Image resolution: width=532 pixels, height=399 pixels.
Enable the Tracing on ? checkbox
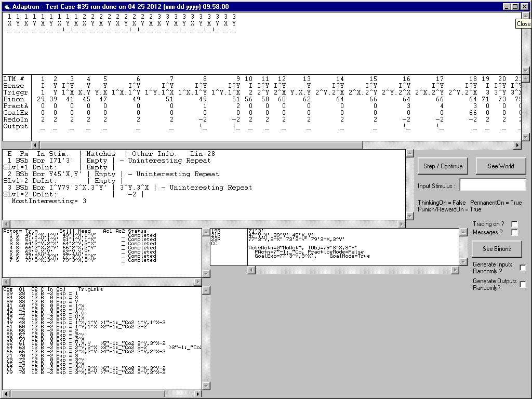(x=514, y=224)
